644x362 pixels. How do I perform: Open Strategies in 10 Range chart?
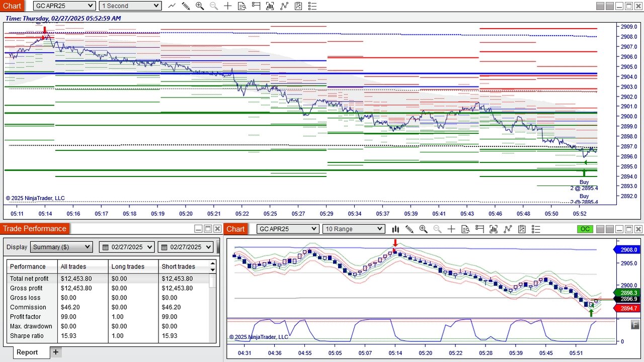(x=522, y=229)
